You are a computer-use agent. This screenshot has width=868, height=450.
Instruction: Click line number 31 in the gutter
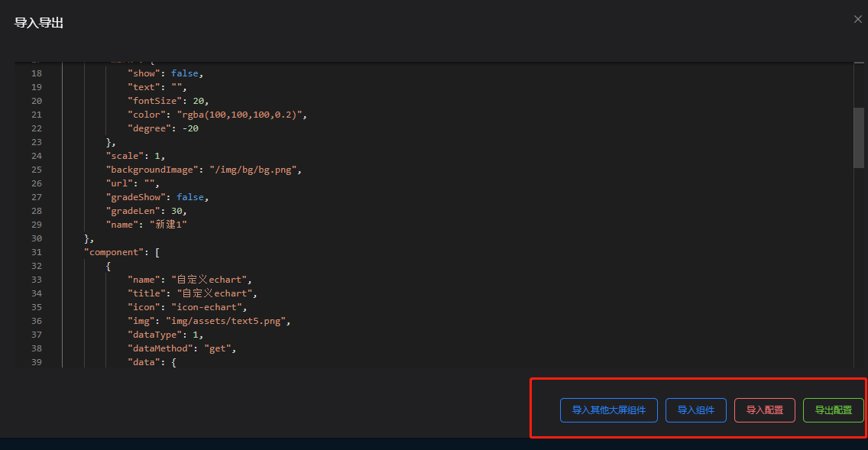37,252
